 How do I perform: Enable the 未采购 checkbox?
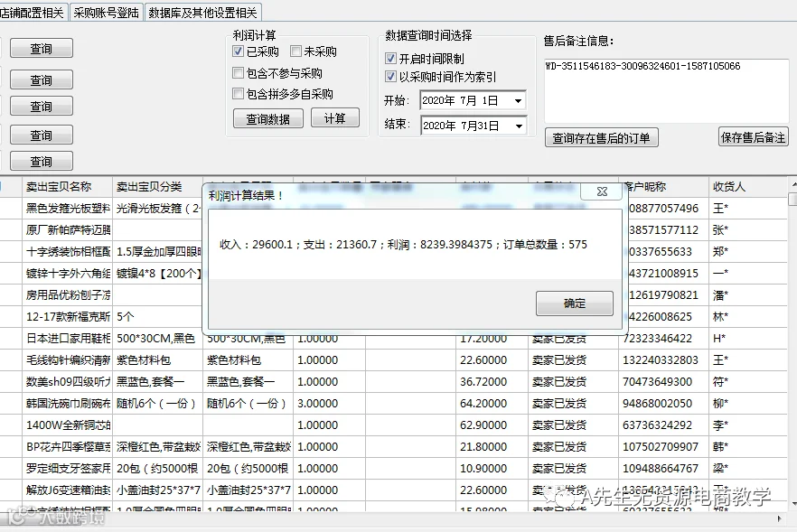coord(295,51)
